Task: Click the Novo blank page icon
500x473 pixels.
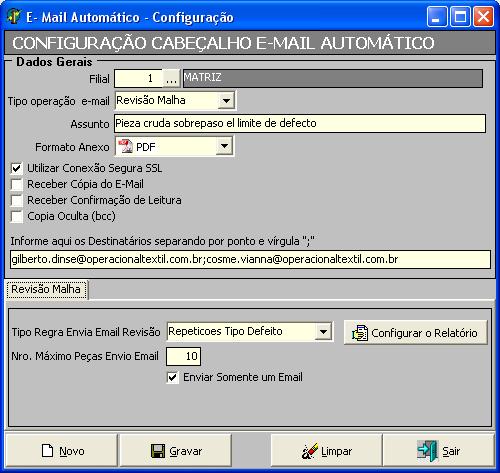Action: (x=47, y=451)
